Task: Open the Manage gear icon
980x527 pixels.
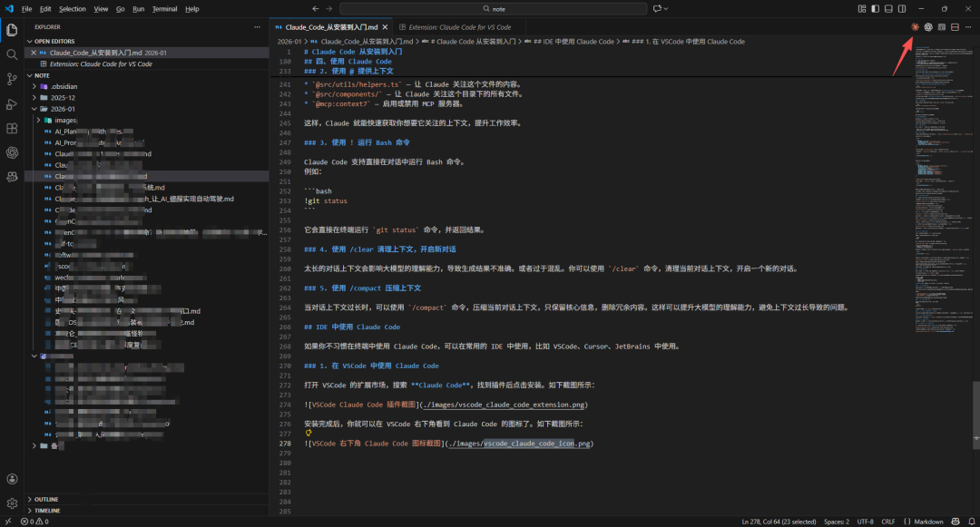Action: (x=12, y=503)
